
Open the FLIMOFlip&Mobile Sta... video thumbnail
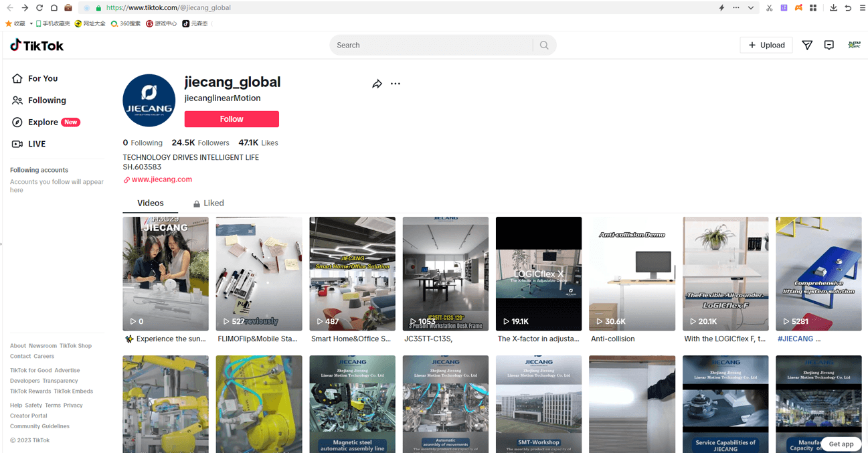click(259, 274)
